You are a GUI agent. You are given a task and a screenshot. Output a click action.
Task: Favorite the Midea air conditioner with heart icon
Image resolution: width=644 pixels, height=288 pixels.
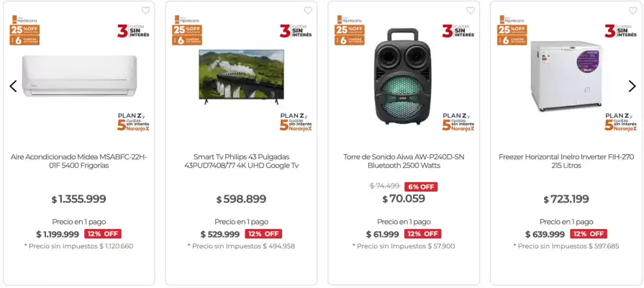(145, 11)
